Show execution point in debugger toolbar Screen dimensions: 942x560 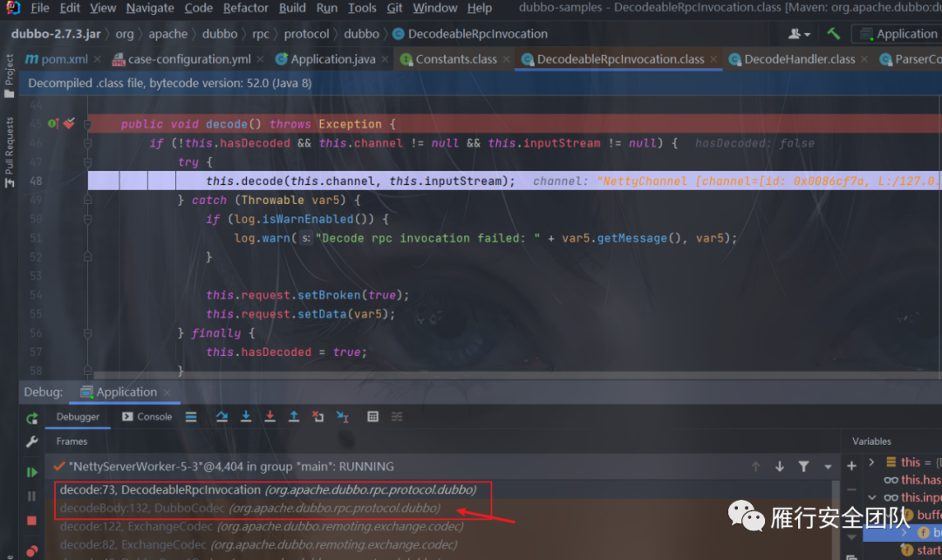(x=191, y=416)
